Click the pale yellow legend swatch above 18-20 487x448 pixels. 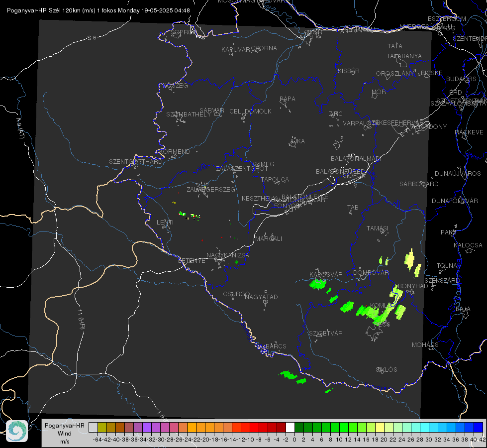[380, 427]
